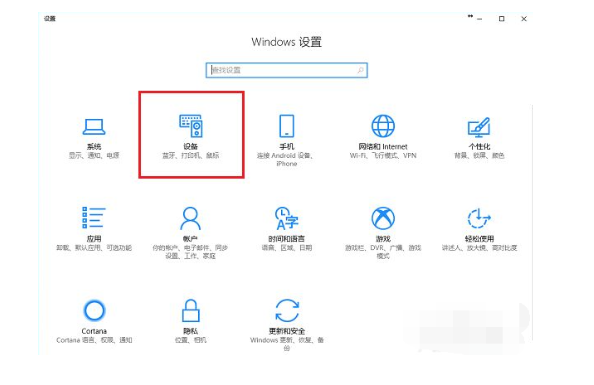The image size is (594, 385).
Task: Click the 网络和 Internet title text
Action: coord(383,147)
